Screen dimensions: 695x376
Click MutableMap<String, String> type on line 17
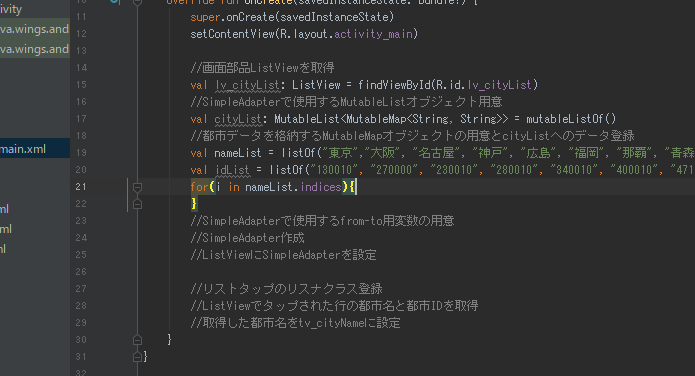(x=423, y=119)
